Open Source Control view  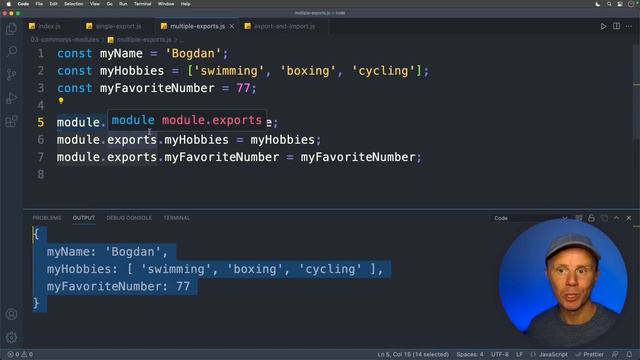coord(11,75)
